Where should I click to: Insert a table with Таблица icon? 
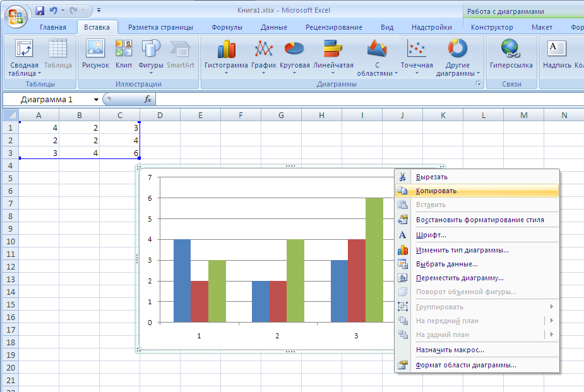pos(57,54)
